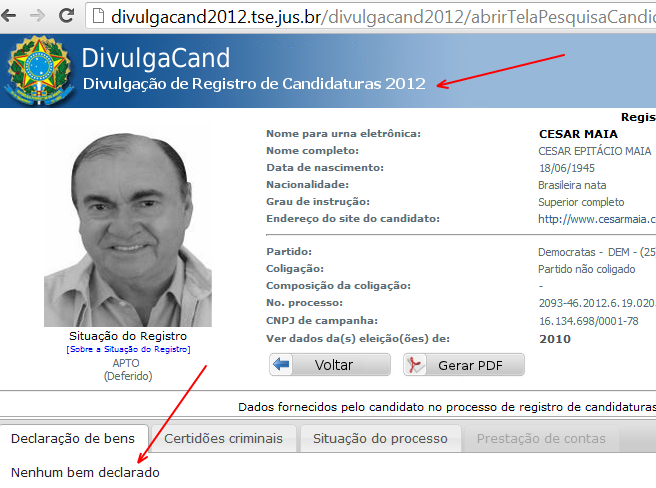
Task: Switch to the Certidões criminais tab
Action: click(223, 438)
